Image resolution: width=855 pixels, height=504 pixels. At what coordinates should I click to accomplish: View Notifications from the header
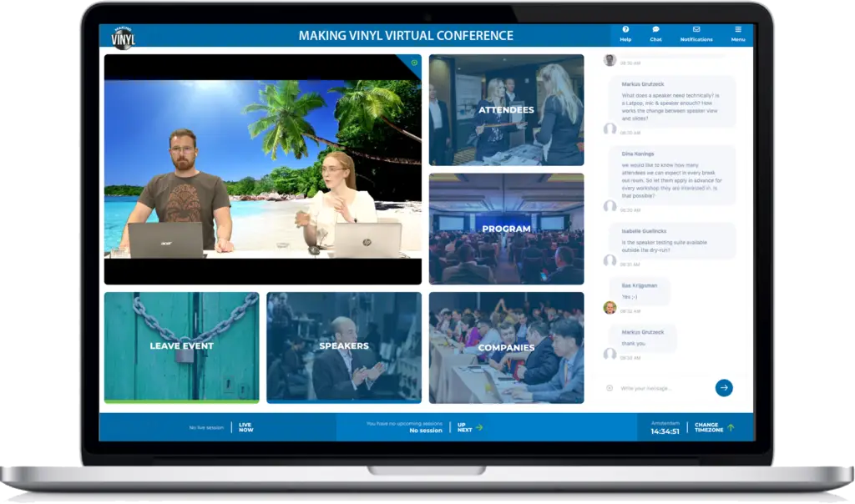pyautogui.click(x=696, y=33)
